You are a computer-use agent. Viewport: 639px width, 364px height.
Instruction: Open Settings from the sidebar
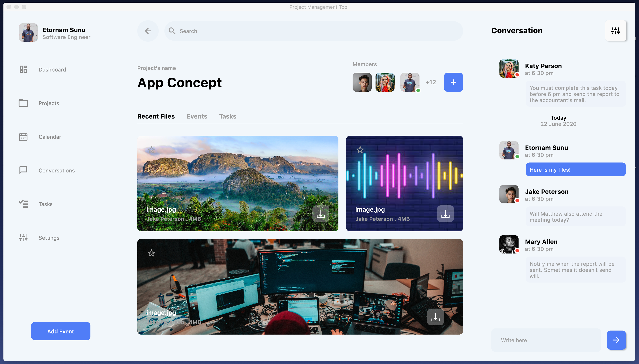pyautogui.click(x=49, y=238)
